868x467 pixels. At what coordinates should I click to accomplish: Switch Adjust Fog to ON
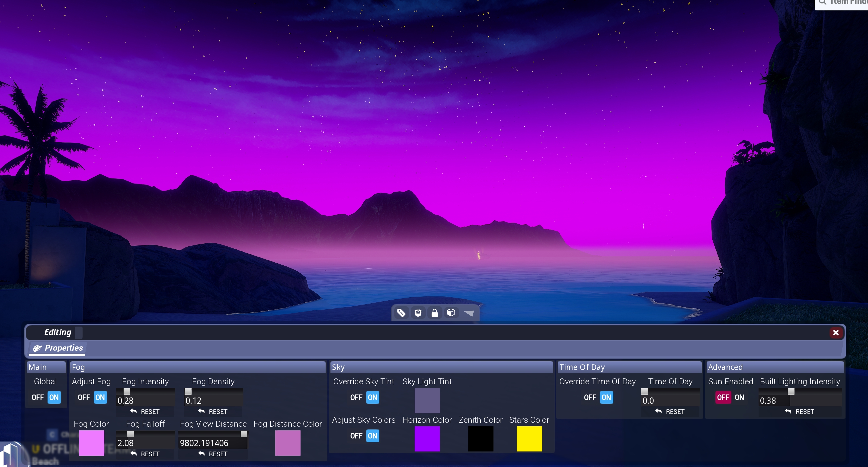[100, 397]
